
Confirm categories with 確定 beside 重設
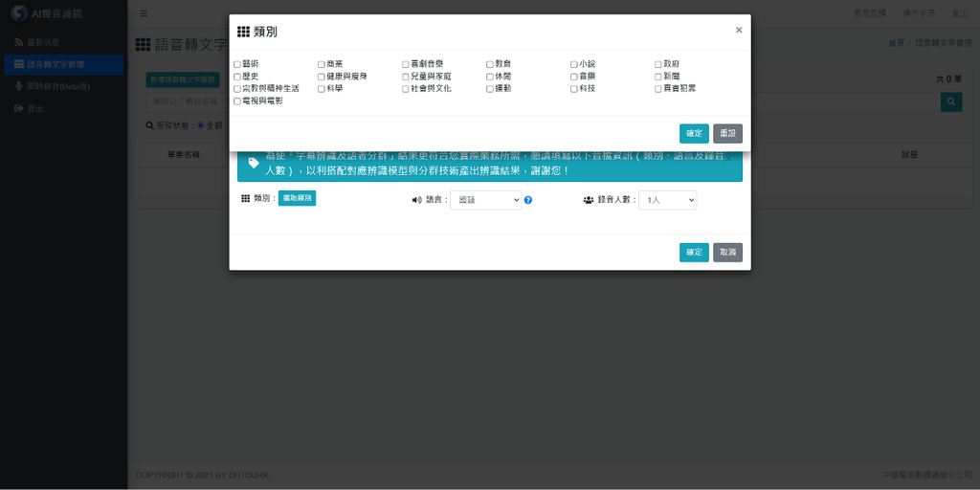(x=694, y=134)
